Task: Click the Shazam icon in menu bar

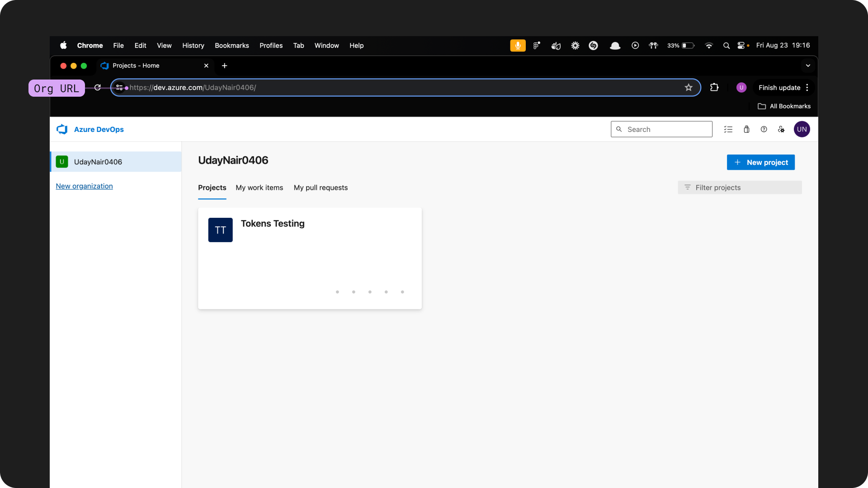Action: 593,45
